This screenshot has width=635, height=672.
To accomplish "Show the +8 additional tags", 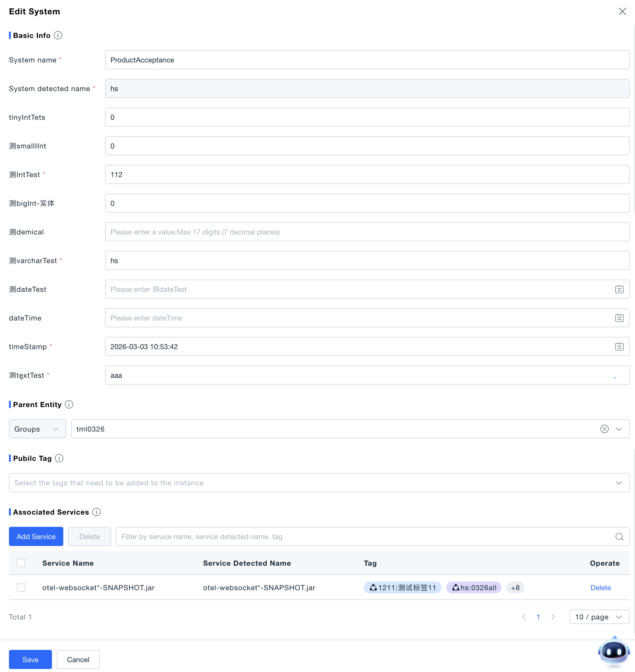I will tap(515, 588).
